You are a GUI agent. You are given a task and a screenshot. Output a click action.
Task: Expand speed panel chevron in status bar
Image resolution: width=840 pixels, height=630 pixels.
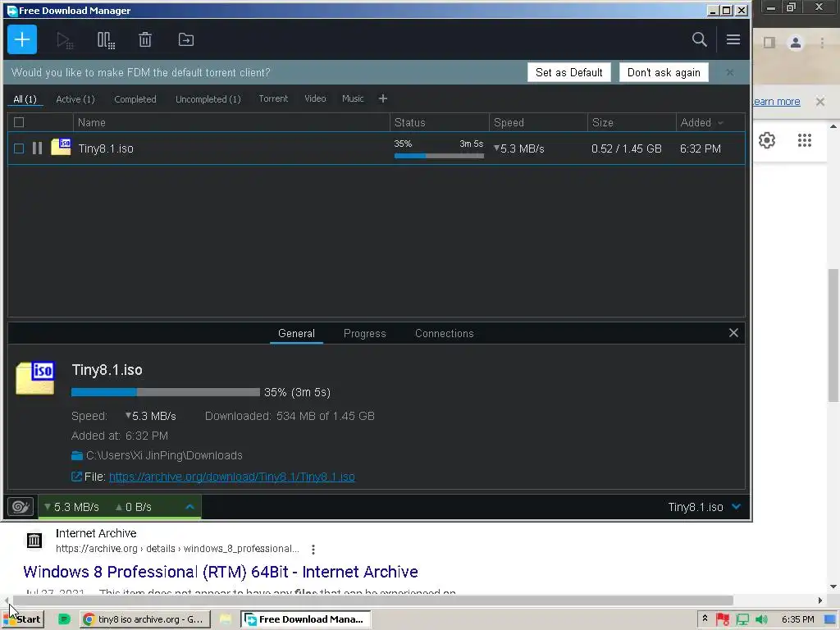tap(189, 507)
